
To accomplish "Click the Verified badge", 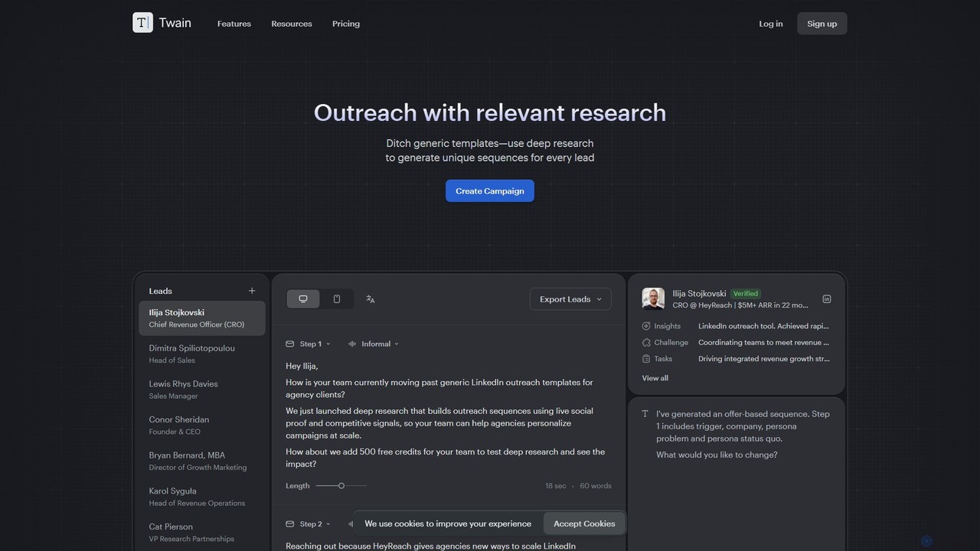I will click(745, 293).
